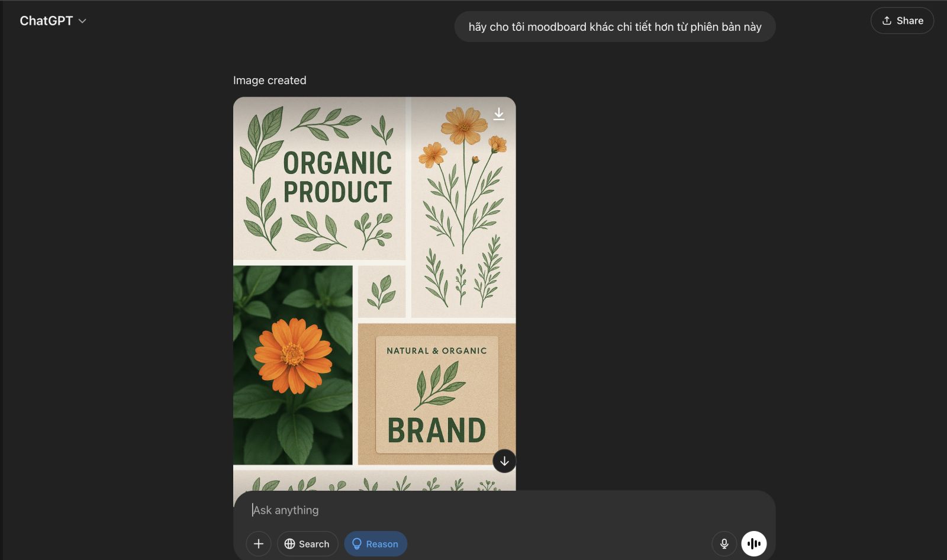
Task: Click the leaf pattern strip below the moodboard
Action: click(374, 481)
